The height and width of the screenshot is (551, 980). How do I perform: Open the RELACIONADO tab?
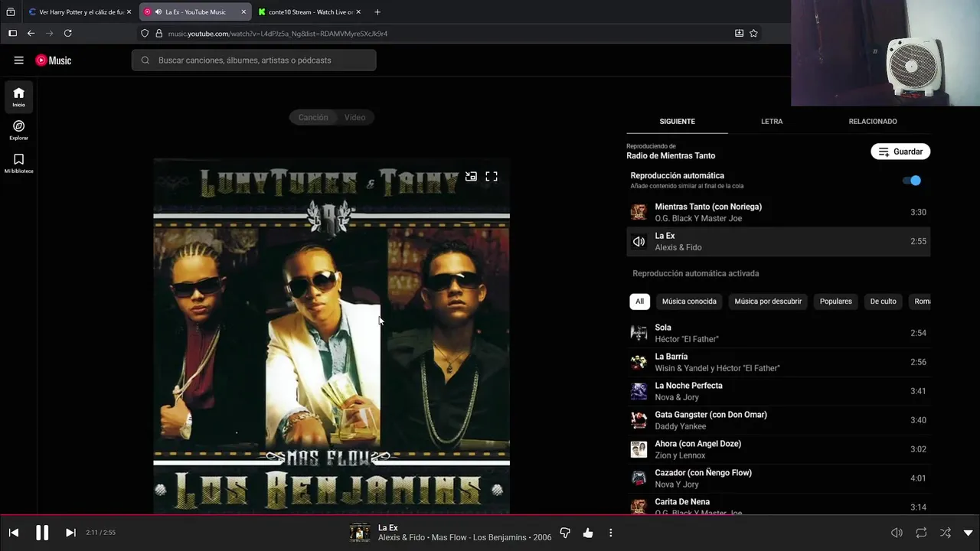[873, 122]
